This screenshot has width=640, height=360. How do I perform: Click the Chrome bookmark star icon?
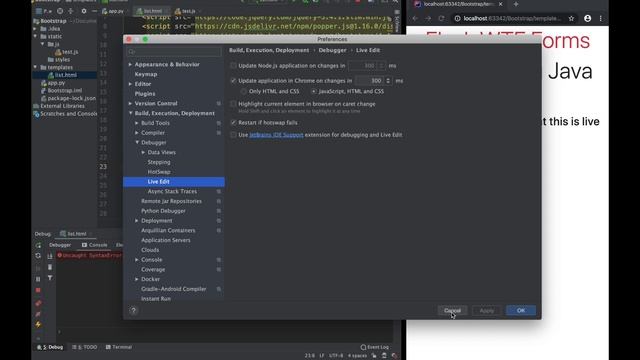[x=571, y=18]
